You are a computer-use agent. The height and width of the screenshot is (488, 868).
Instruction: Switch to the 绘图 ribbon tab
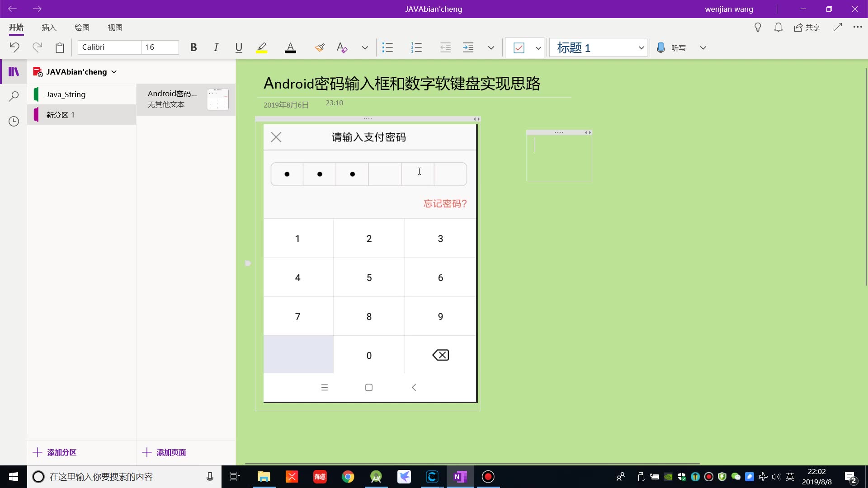(81, 28)
